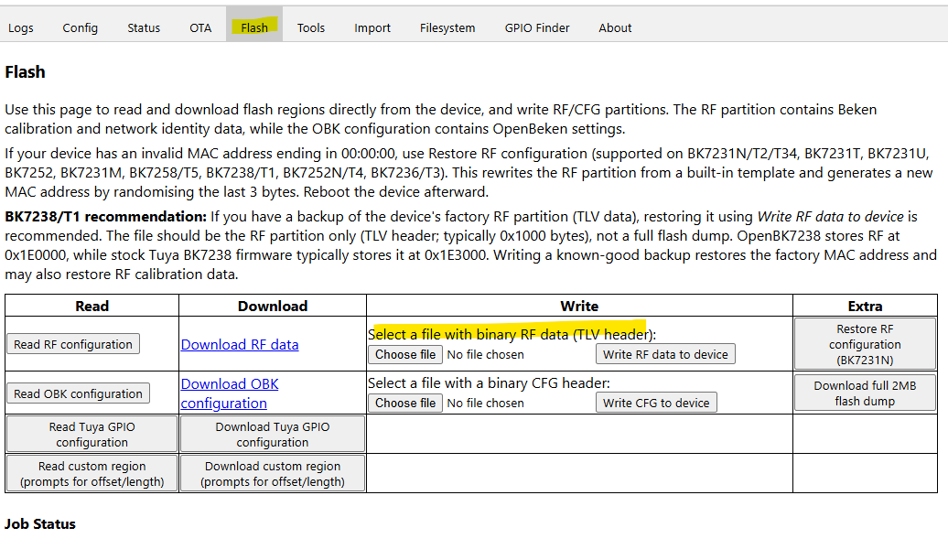Choose file for binary RF data

[x=405, y=354]
